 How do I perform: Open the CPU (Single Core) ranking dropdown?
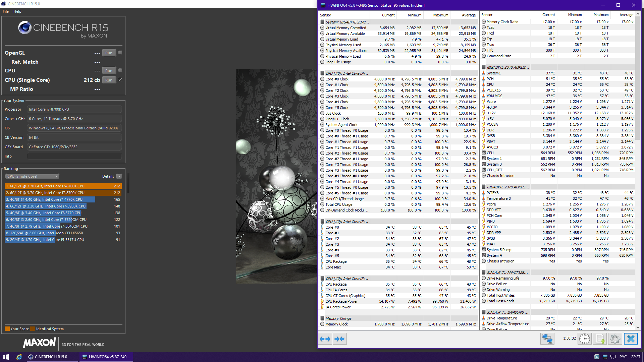tap(32, 176)
